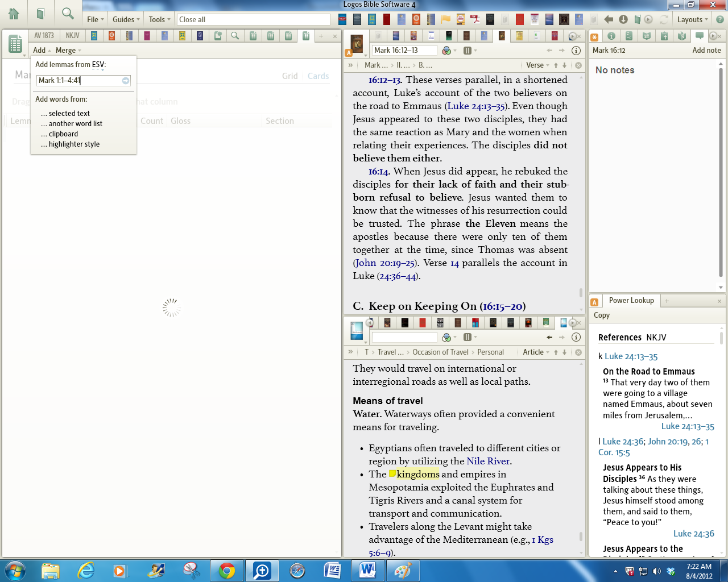
Task: Expand the File menu
Action: pos(95,19)
